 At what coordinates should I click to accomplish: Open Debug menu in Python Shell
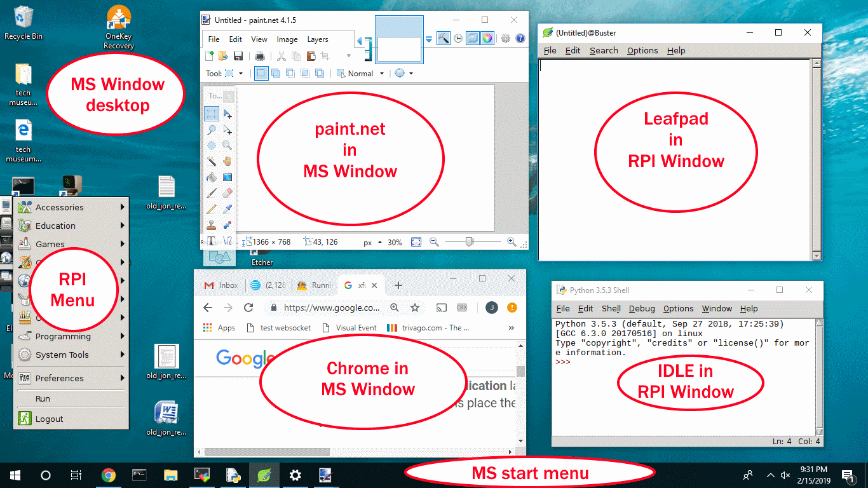[x=642, y=308]
